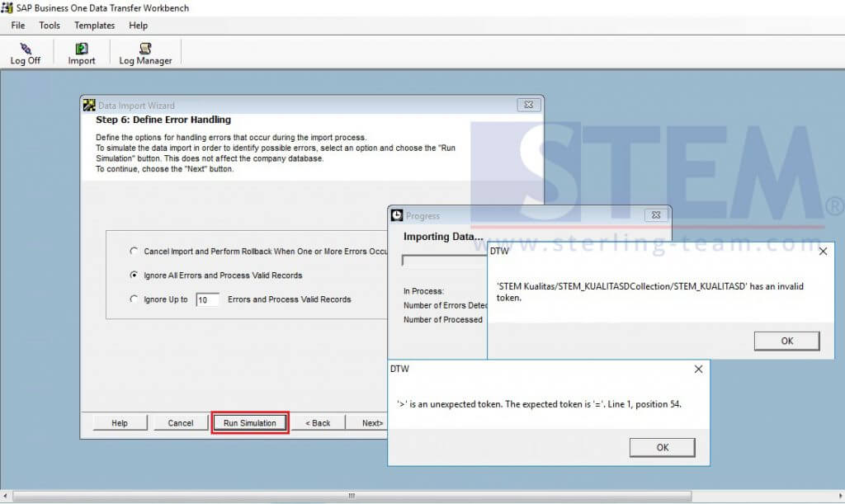Open the Tools menu
This screenshot has height=504, width=845.
point(49,25)
